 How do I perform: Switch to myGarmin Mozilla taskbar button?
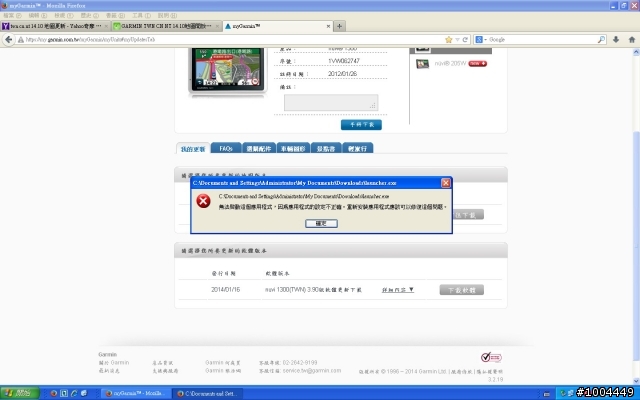click(x=136, y=393)
